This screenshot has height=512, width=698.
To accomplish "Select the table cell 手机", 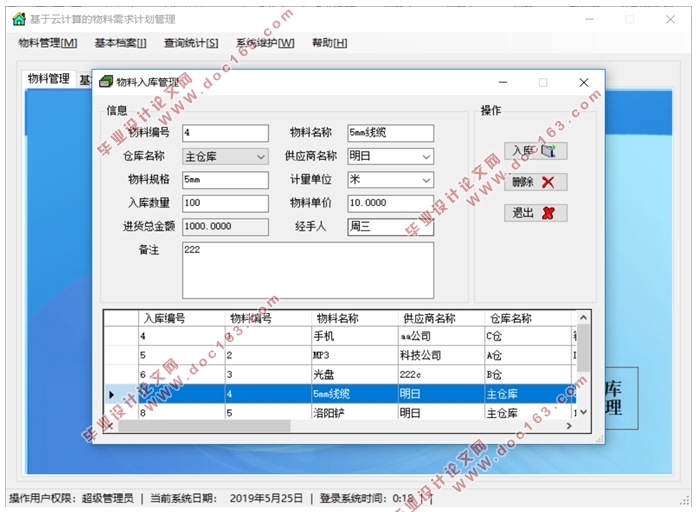I will tap(355, 336).
